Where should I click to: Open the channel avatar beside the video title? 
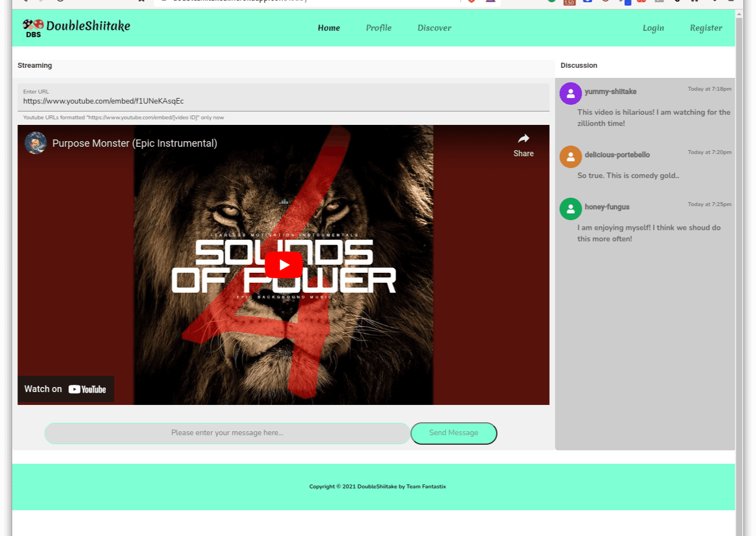click(x=35, y=143)
